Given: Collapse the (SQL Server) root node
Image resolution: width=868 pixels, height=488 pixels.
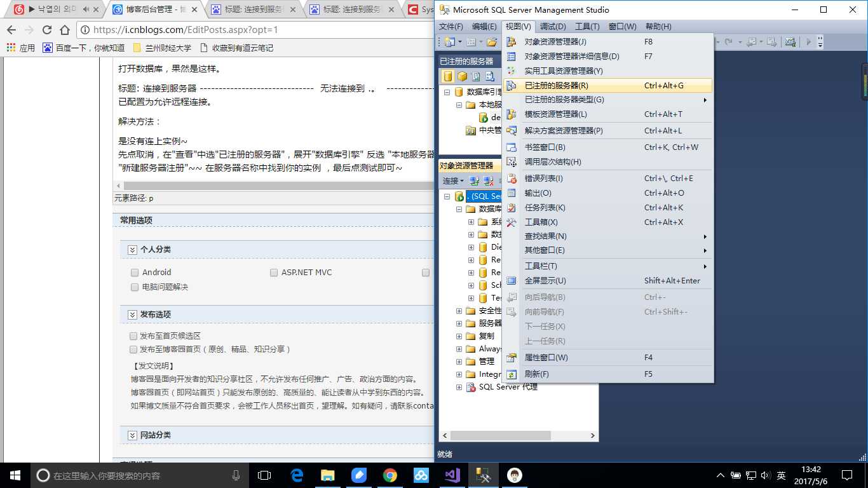Looking at the screenshot, I should click(447, 196).
